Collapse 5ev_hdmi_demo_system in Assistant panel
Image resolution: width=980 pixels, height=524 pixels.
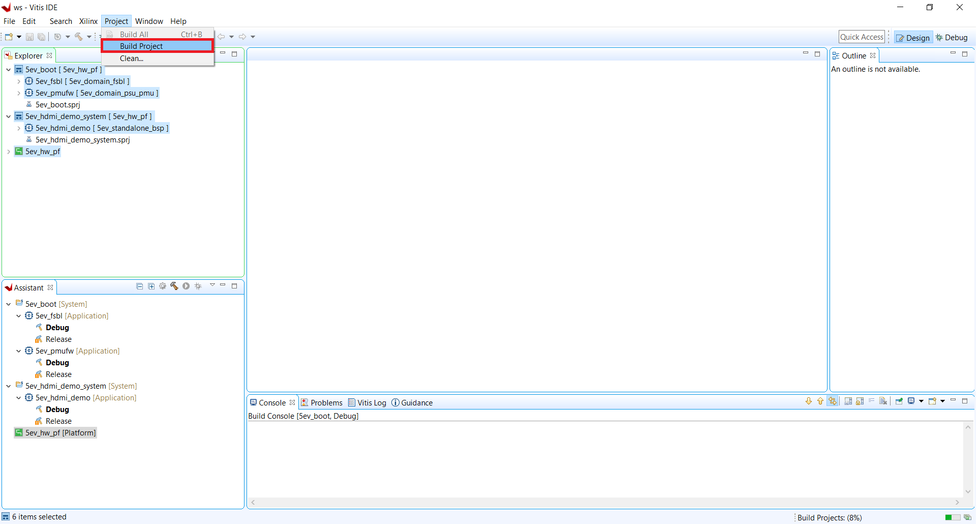coord(9,386)
